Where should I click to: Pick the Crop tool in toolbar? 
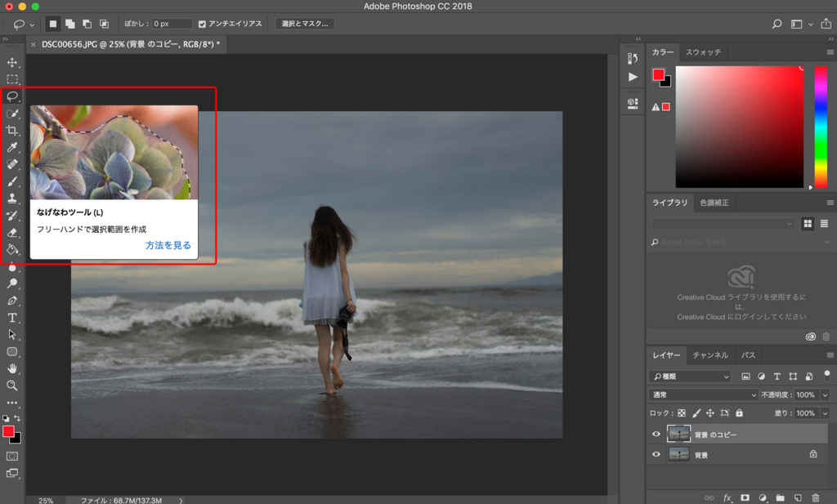(x=12, y=131)
